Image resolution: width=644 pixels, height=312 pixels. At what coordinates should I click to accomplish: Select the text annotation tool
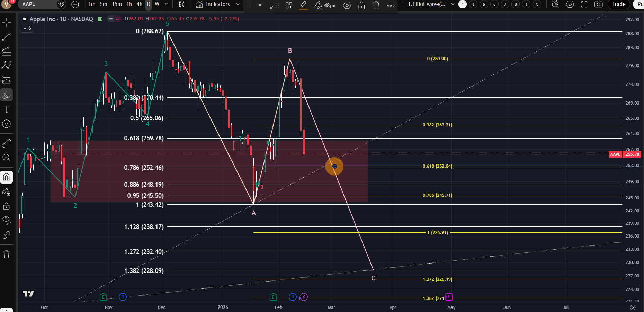(x=7, y=109)
